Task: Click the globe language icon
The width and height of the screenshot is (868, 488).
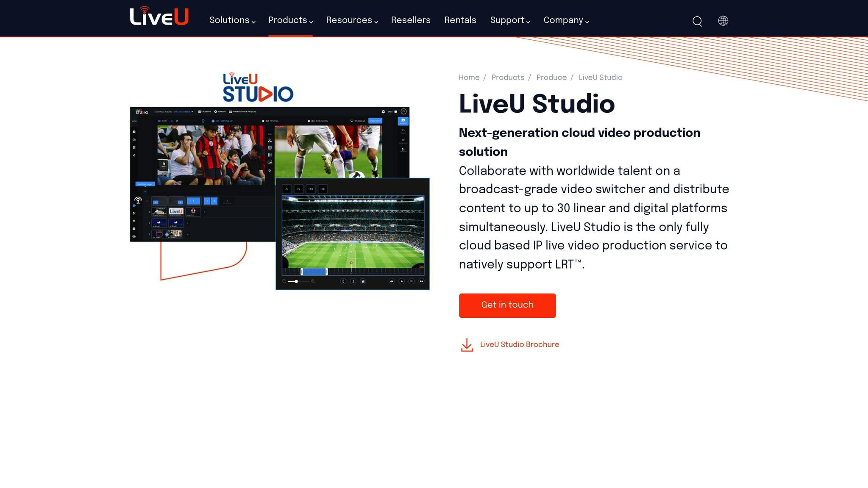Action: [723, 21]
